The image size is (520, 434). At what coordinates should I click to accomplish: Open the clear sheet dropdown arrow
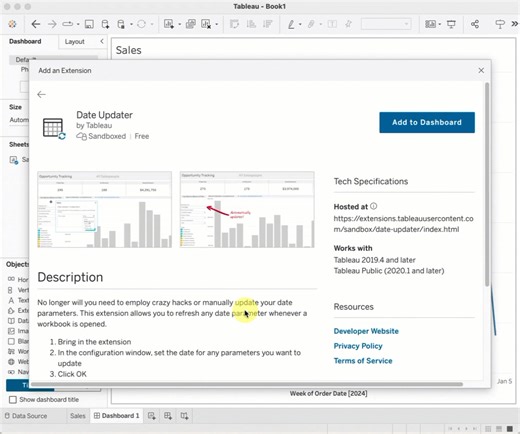click(x=217, y=24)
